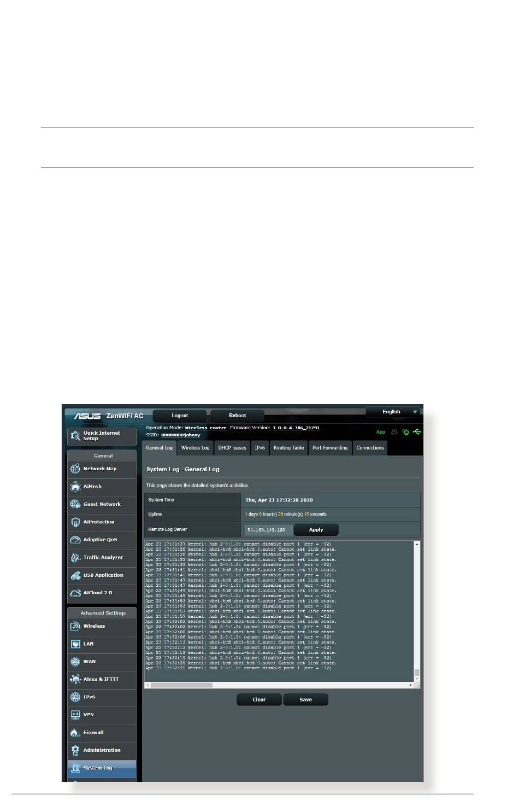The height and width of the screenshot is (812, 519).
Task: Open the Traffic Analyzer menu label
Action: [103, 558]
